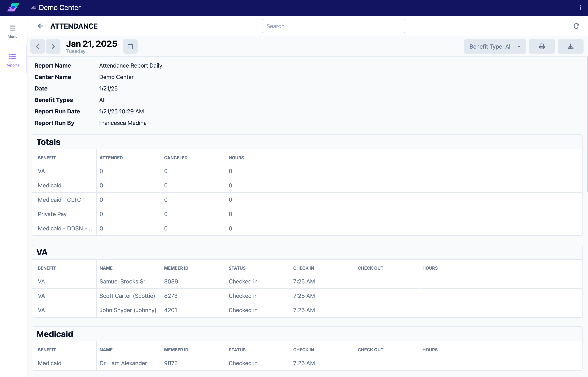Viewport: 588px width, 377px height.
Task: Click the app logo in top bar
Action: [x=13, y=8]
